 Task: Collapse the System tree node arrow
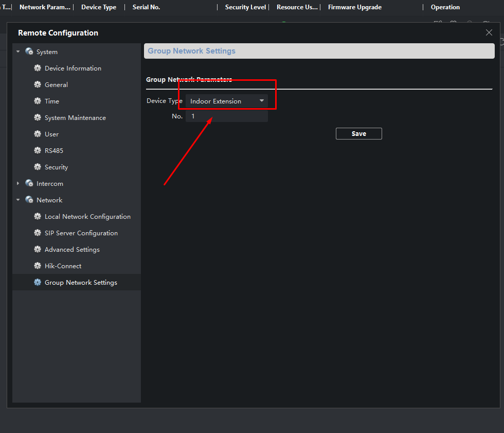pyautogui.click(x=18, y=51)
